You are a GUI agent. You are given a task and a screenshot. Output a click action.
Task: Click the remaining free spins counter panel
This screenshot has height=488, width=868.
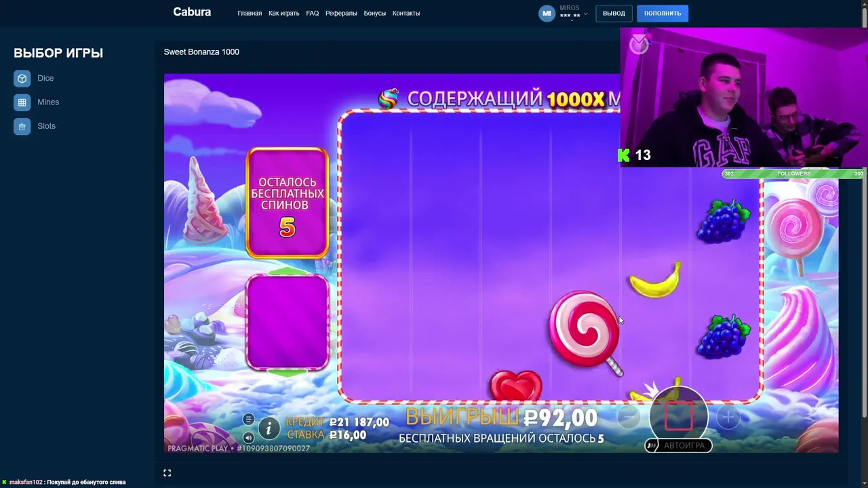coord(288,203)
